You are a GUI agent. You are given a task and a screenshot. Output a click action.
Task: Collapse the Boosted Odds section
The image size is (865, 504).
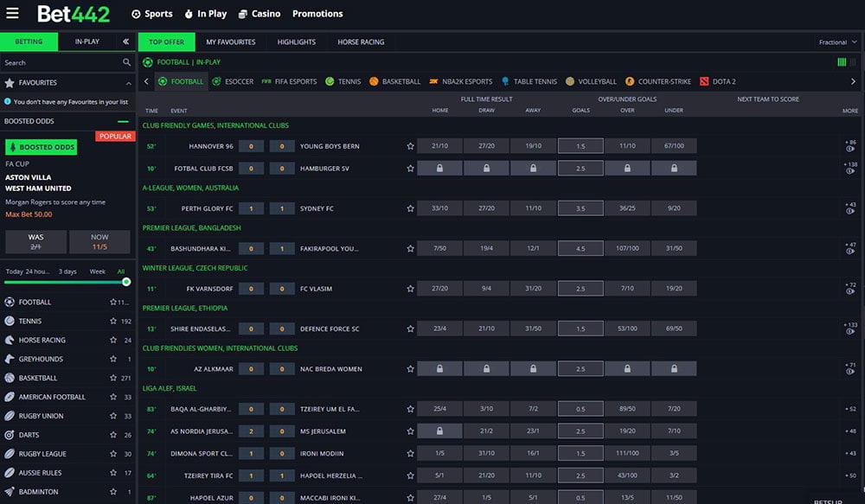coord(123,121)
